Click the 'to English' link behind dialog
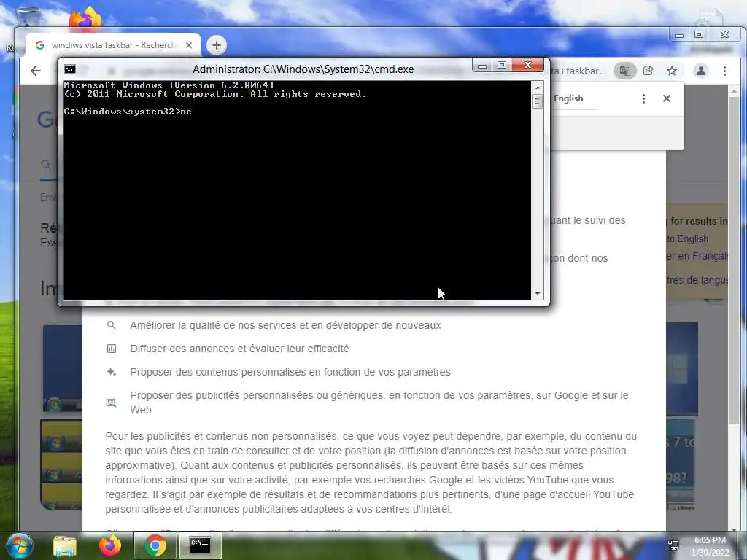The height and width of the screenshot is (560, 747). click(688, 239)
